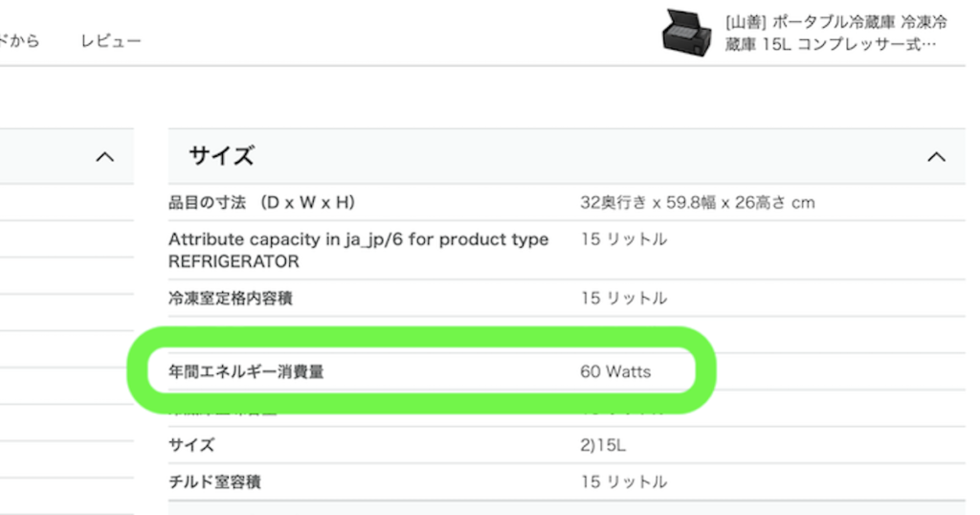Click the チルド室容積 row label

tap(214, 481)
